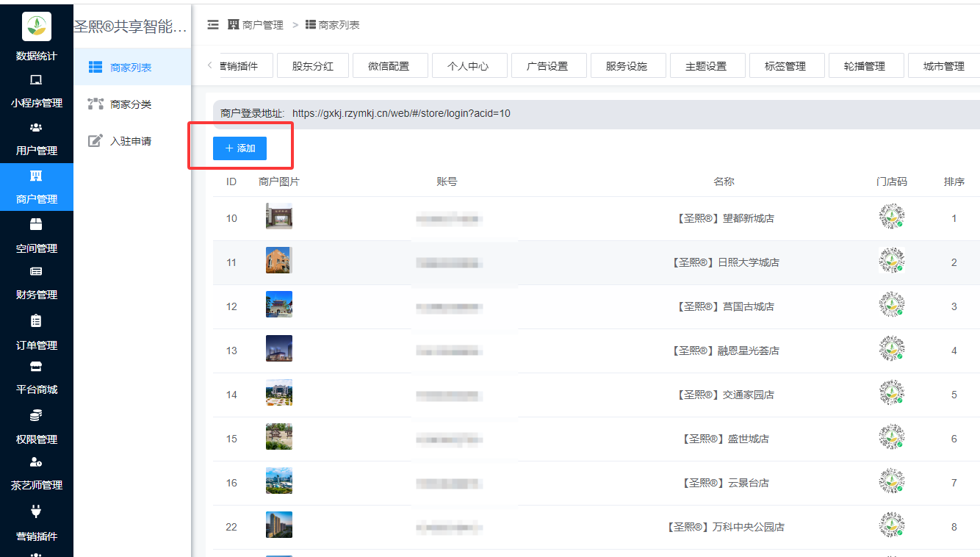Open the store QR code for 融恩星光荟店
The height and width of the screenshot is (557, 980).
click(892, 348)
